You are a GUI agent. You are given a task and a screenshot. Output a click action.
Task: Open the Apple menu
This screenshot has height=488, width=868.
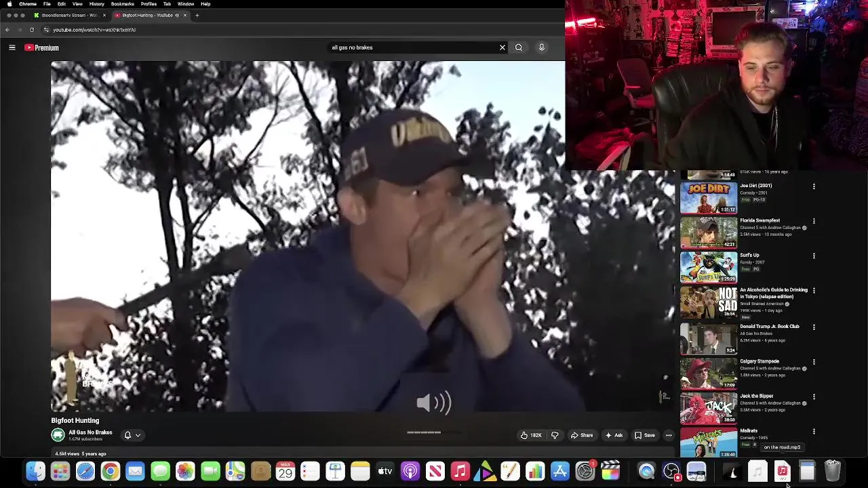[9, 4]
